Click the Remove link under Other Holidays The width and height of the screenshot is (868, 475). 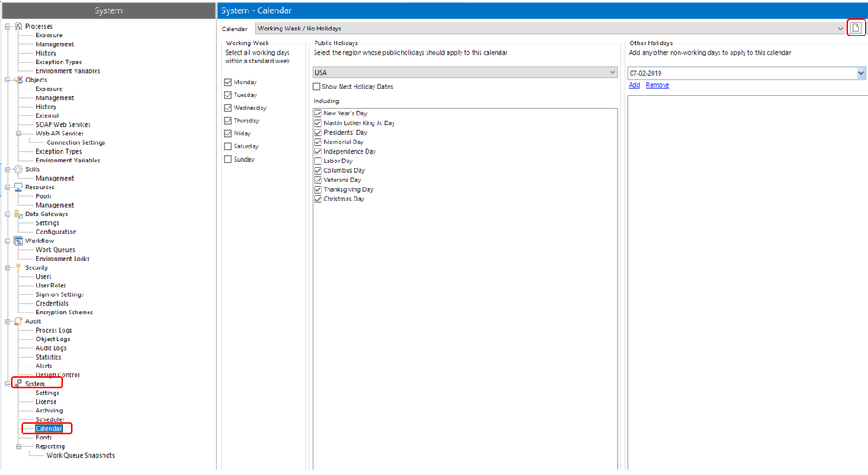point(657,85)
